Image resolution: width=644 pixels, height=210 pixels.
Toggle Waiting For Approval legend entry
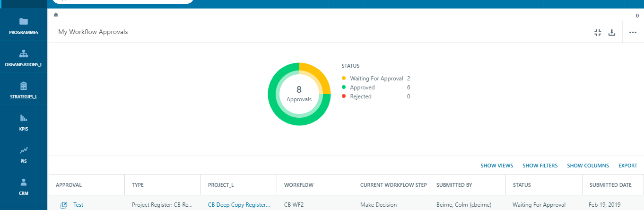tap(376, 79)
